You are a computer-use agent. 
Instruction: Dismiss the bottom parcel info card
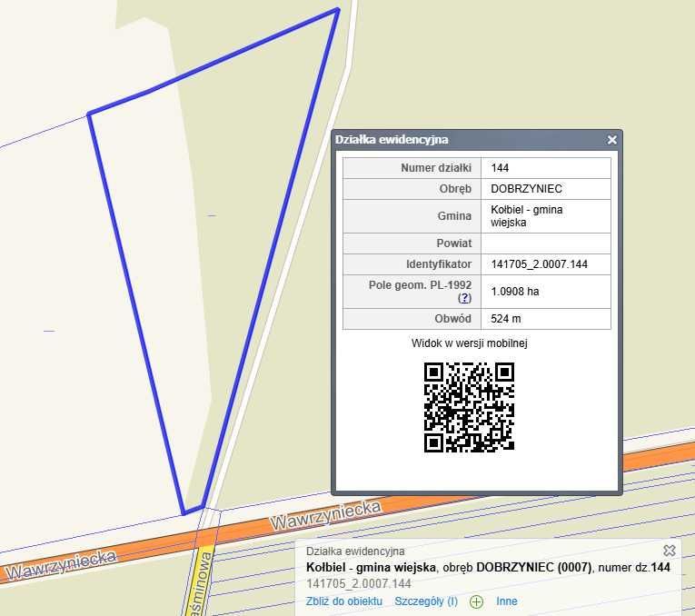click(670, 551)
